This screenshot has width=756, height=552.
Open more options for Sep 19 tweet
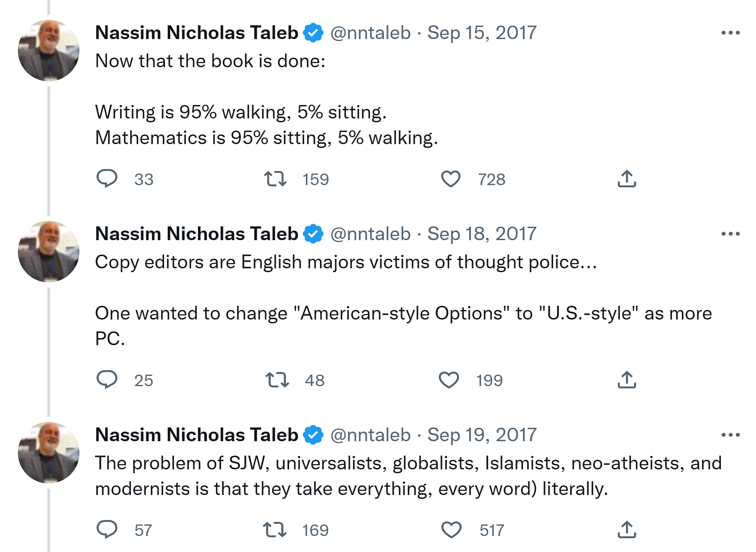tap(730, 435)
